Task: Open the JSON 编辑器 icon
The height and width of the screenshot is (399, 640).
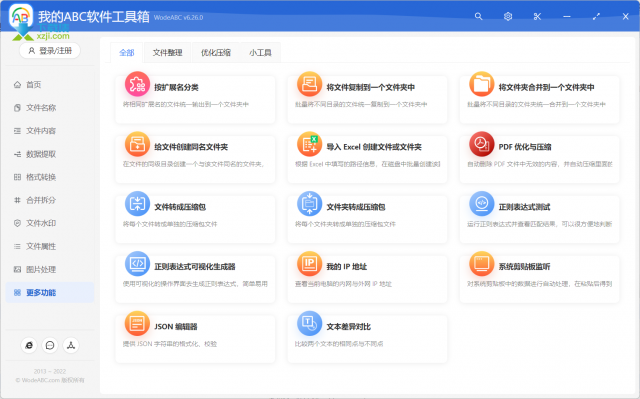Action: (x=137, y=324)
